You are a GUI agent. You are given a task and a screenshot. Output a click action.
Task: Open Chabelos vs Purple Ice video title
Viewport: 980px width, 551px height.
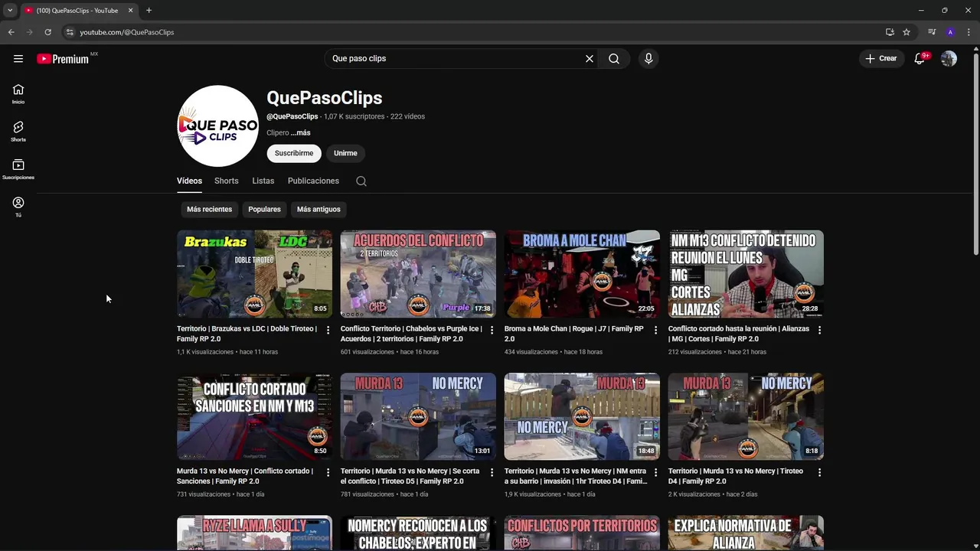click(411, 334)
